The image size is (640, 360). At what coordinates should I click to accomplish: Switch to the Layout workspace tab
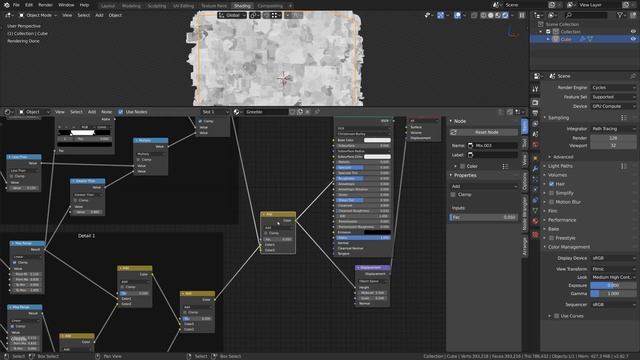pyautogui.click(x=108, y=6)
